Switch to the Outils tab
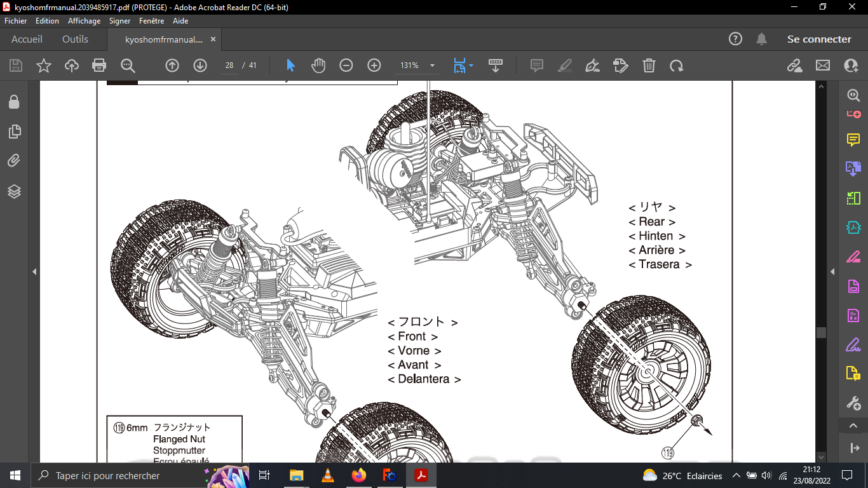This screenshot has height=488, width=868. 75,39
